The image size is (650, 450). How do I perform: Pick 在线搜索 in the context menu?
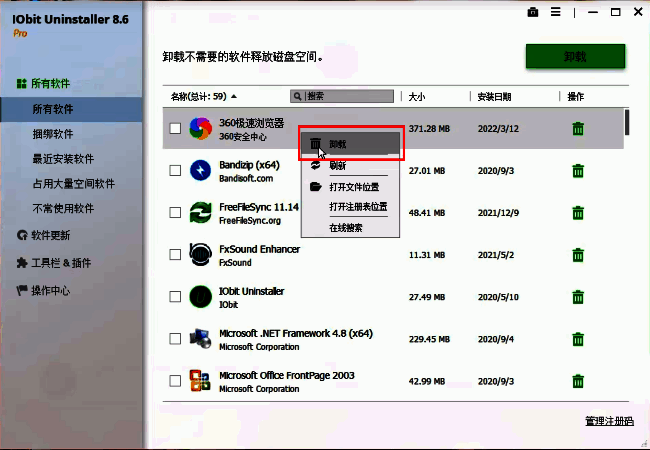pyautogui.click(x=350, y=227)
